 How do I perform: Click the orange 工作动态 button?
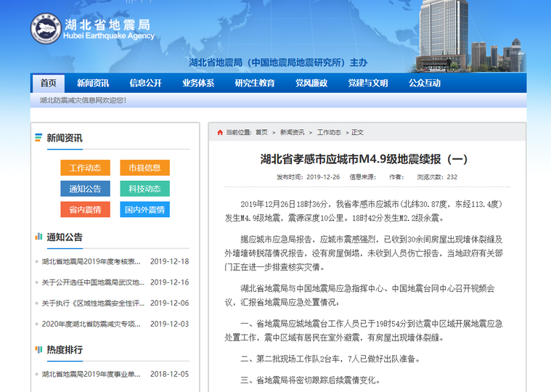[x=85, y=168]
